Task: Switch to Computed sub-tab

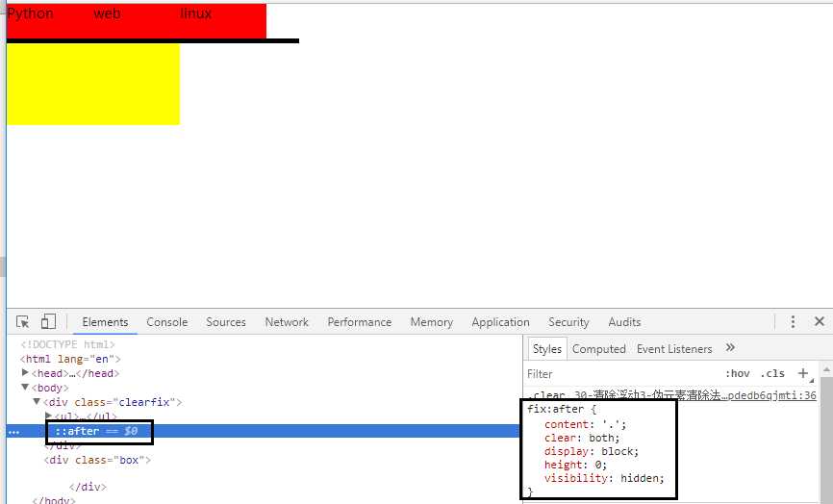Action: click(598, 349)
